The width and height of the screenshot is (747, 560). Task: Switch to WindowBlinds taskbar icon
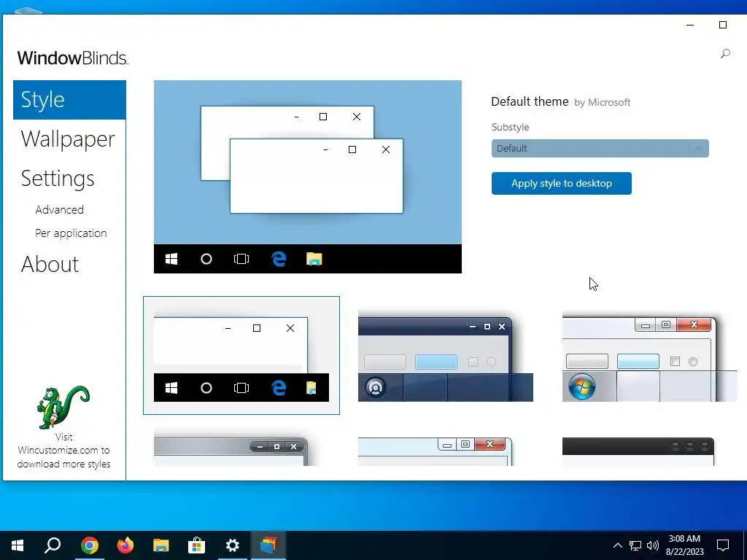[x=268, y=545]
